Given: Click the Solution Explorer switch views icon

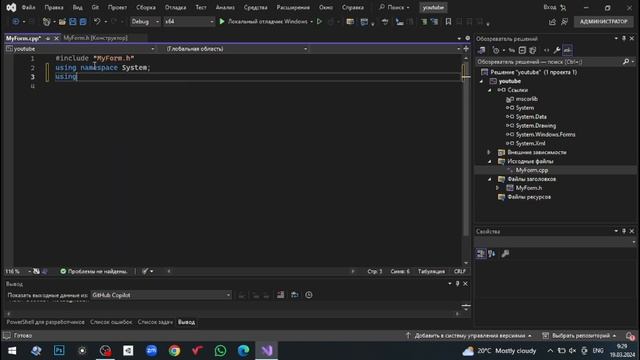Looking at the screenshot, I should [x=482, y=50].
